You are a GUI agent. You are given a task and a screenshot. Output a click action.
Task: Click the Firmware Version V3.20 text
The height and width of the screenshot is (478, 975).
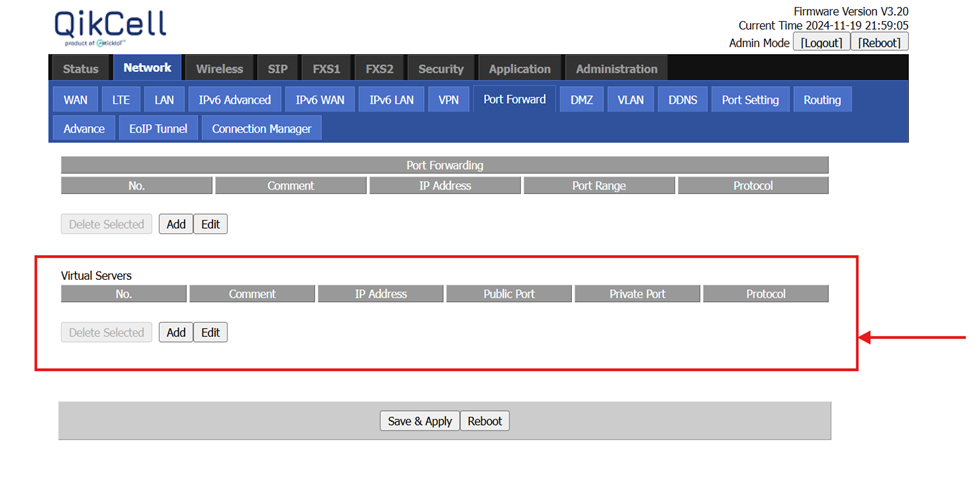[x=851, y=11]
